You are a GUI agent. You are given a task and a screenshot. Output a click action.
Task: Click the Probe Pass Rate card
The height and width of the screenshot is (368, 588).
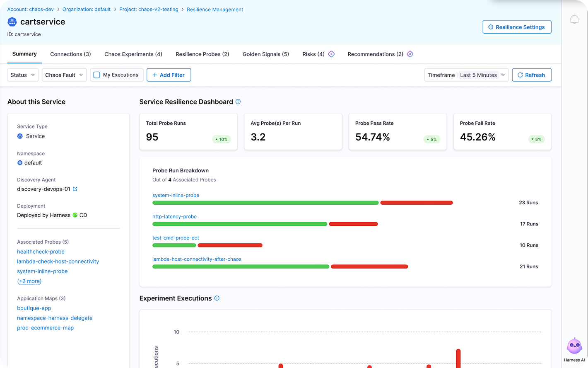[x=398, y=131]
